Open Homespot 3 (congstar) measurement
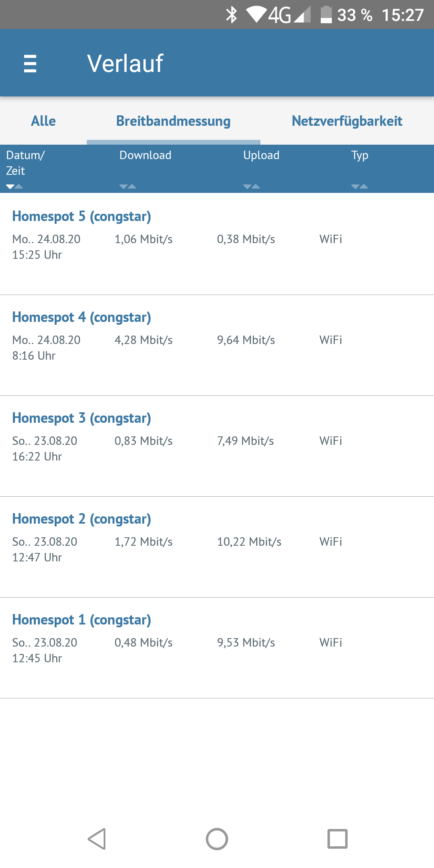The width and height of the screenshot is (434, 868). [82, 418]
